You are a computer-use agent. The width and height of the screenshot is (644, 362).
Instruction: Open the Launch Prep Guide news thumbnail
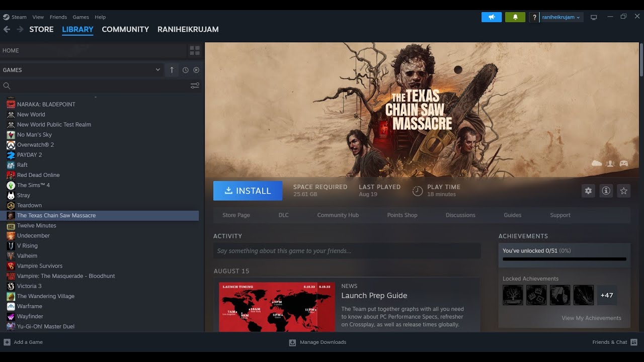(277, 307)
